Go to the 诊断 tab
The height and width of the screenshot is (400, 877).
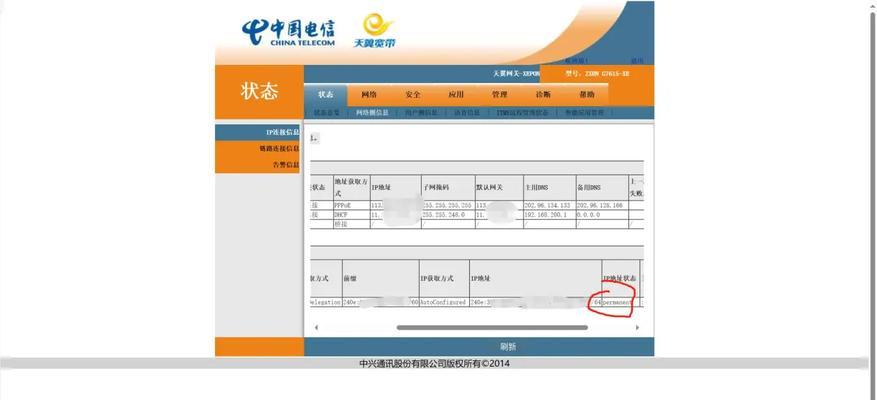pyautogui.click(x=543, y=95)
